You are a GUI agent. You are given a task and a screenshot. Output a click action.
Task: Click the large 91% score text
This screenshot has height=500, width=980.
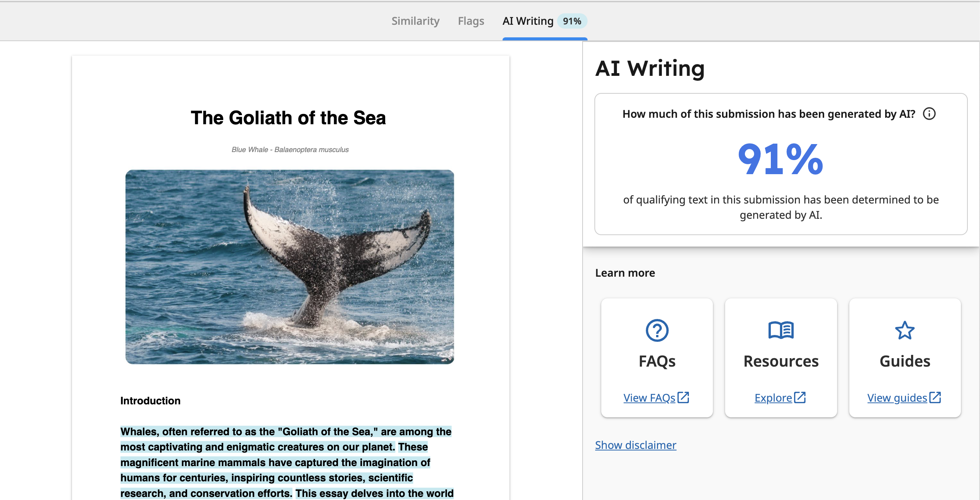click(780, 159)
